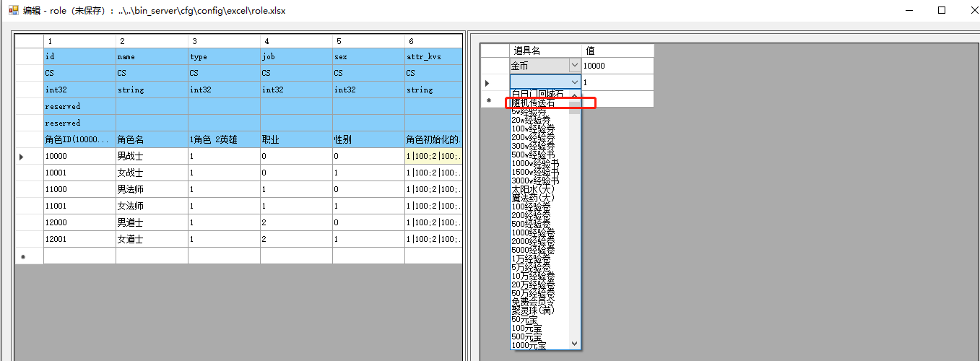Viewport: 980px width, 361px height.
Task: Maximize the editor window
Action: pos(941,10)
